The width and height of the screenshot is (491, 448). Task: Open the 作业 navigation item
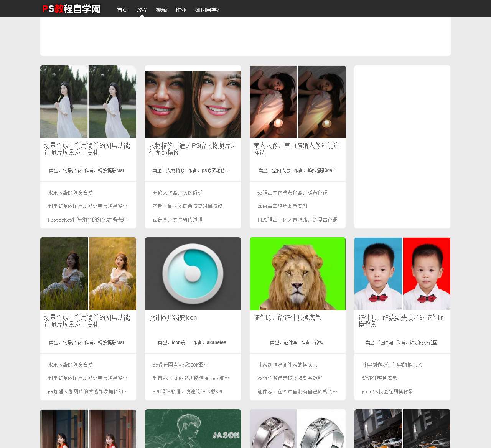[181, 10]
